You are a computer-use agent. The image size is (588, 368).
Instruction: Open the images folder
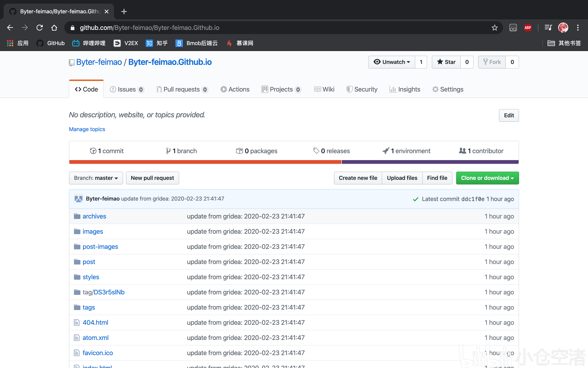[x=93, y=231]
